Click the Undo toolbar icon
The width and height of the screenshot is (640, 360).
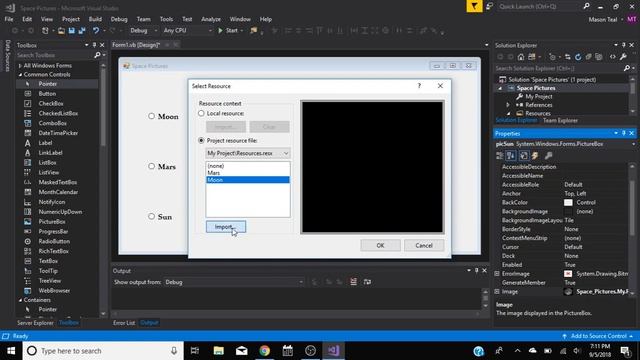[96, 31]
